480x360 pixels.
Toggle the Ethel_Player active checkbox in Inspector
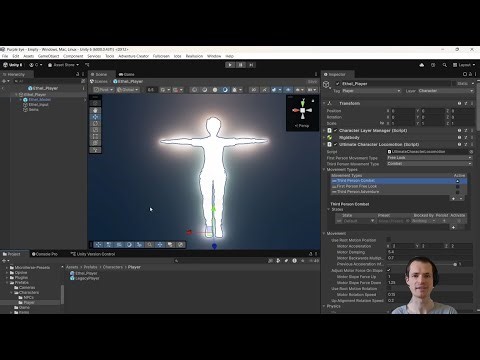click(337, 84)
